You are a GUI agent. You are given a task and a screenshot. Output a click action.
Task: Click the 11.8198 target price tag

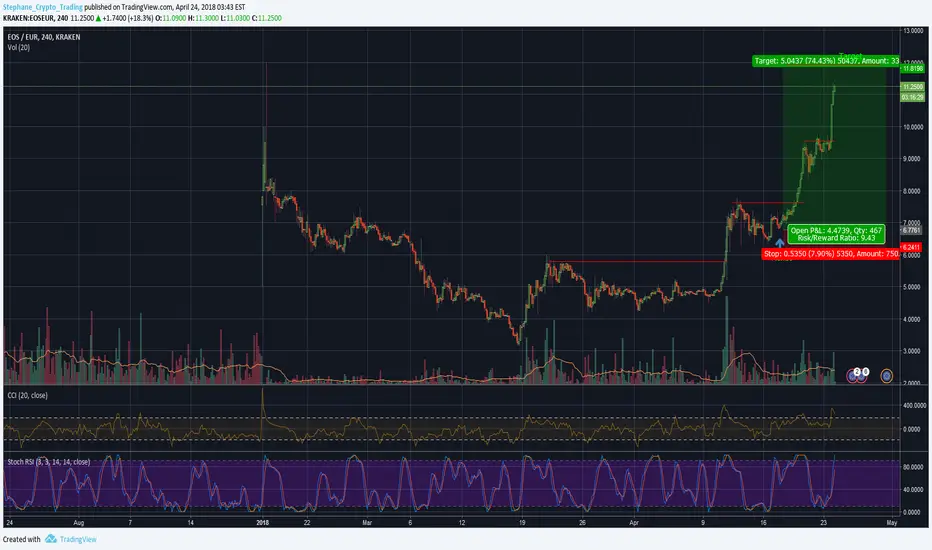pos(912,68)
